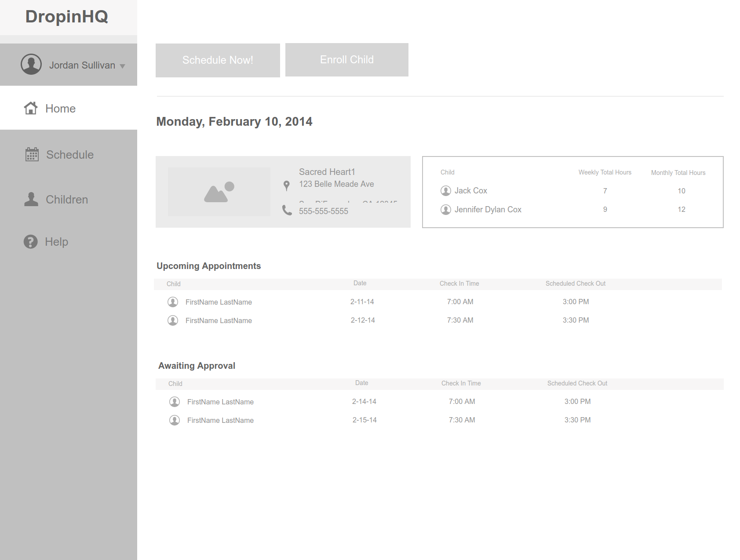Click the Awaiting Approval heading
Screen dimensions: 740x560
point(197,366)
